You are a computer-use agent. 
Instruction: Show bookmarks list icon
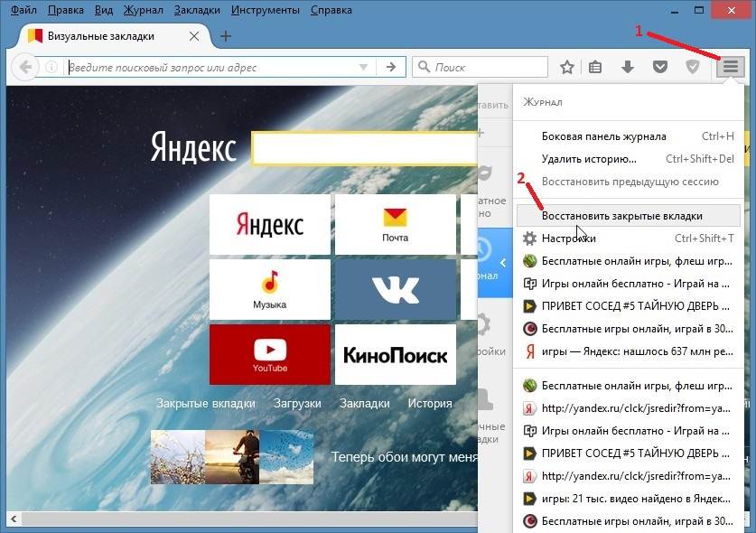tap(595, 67)
